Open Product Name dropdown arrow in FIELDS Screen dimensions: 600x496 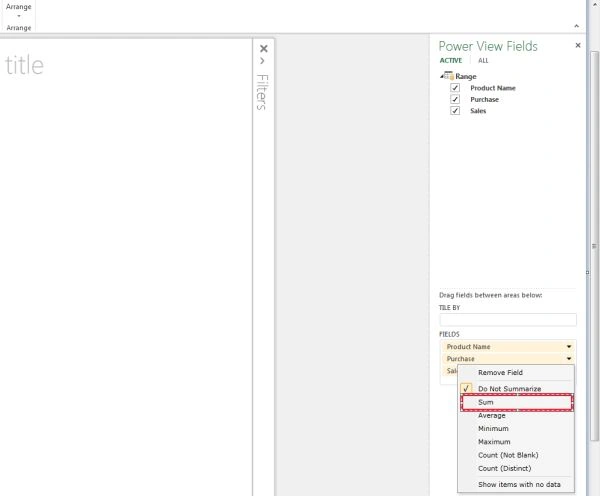(569, 347)
